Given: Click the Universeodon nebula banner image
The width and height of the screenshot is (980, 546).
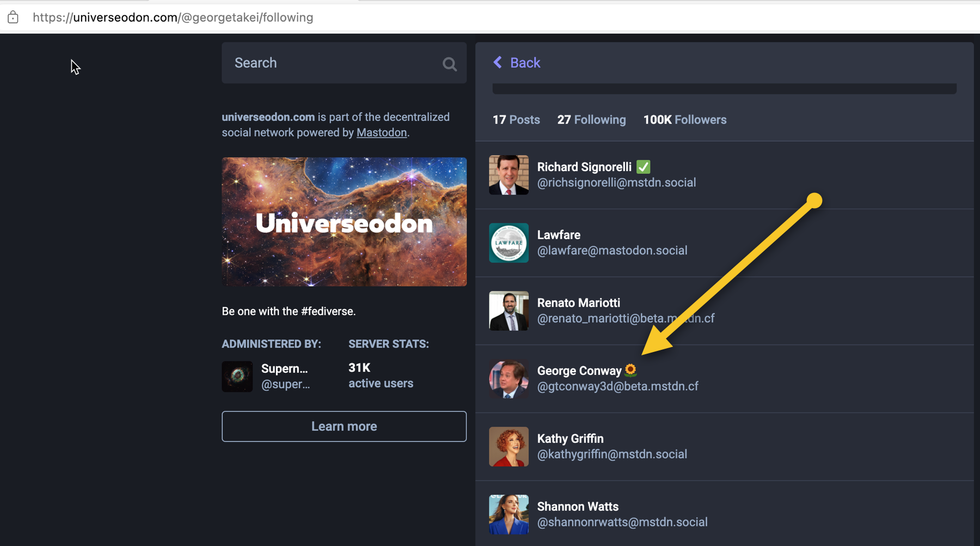Looking at the screenshot, I should [x=344, y=222].
